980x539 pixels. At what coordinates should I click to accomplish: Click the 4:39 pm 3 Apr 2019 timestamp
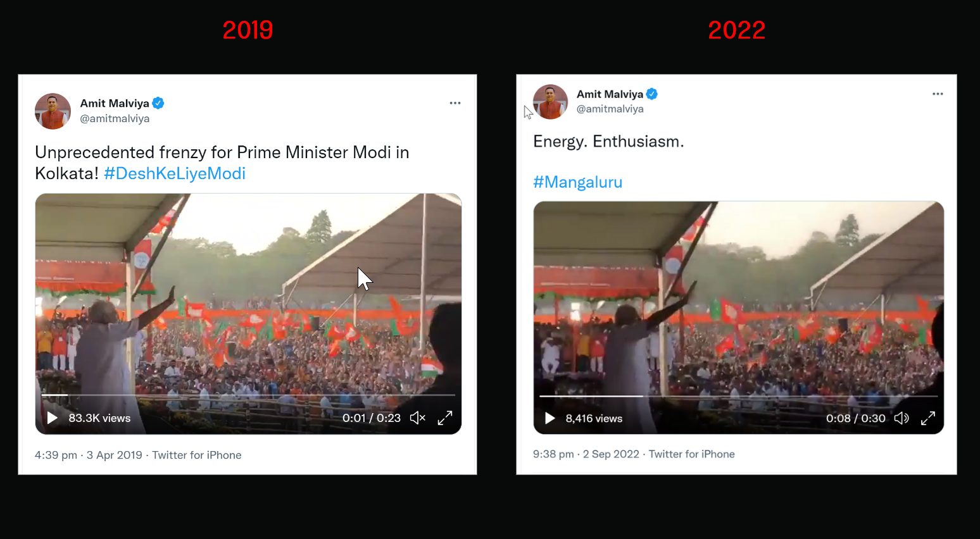[89, 455]
